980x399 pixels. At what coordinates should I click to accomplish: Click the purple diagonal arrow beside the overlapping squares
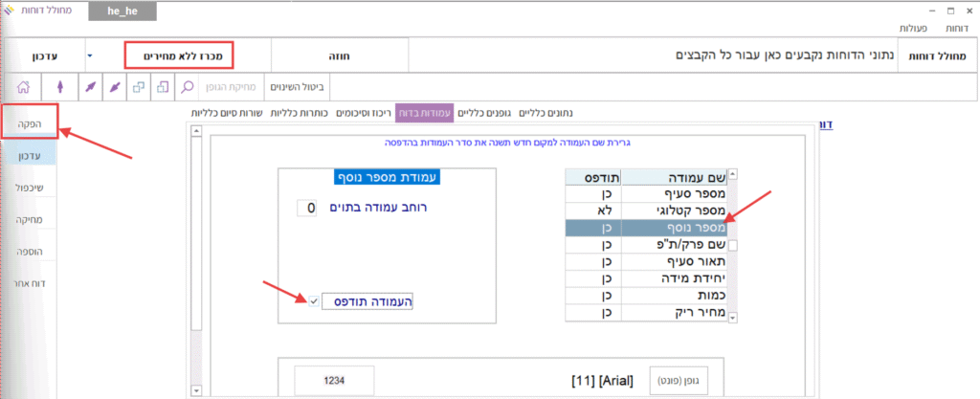pos(114,87)
